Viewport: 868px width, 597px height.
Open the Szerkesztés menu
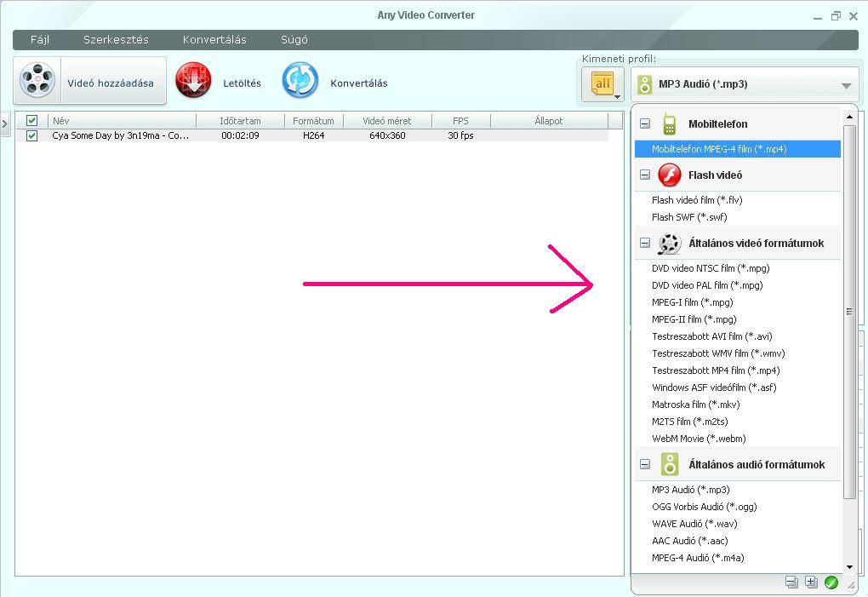pyautogui.click(x=116, y=40)
